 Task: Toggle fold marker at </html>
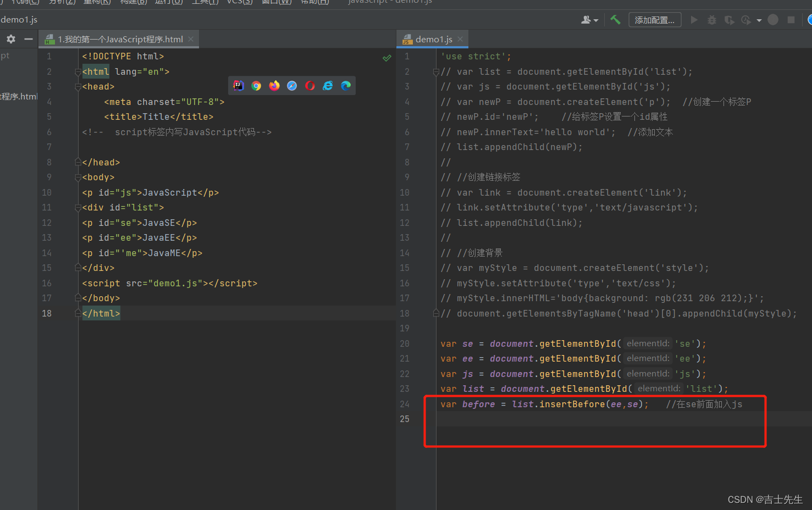[78, 313]
